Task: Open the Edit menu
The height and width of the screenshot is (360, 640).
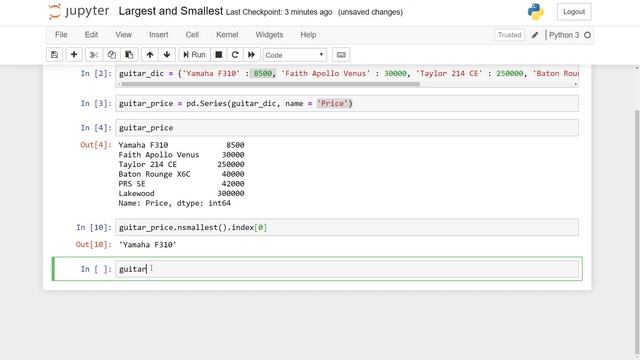Action: [91, 35]
